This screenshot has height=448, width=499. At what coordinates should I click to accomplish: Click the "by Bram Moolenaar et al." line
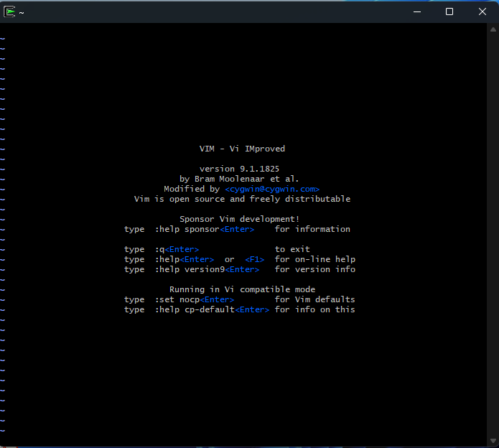(239, 179)
